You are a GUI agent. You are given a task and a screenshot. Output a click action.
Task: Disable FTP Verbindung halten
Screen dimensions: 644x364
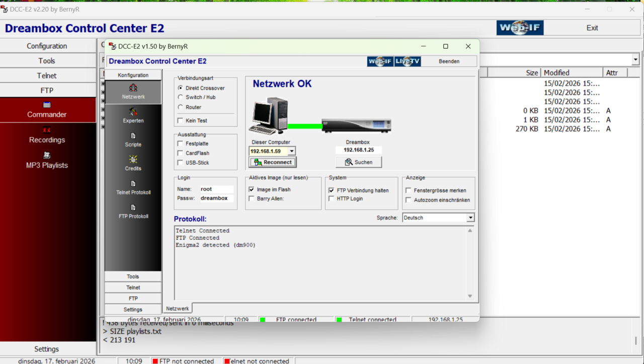(x=331, y=190)
